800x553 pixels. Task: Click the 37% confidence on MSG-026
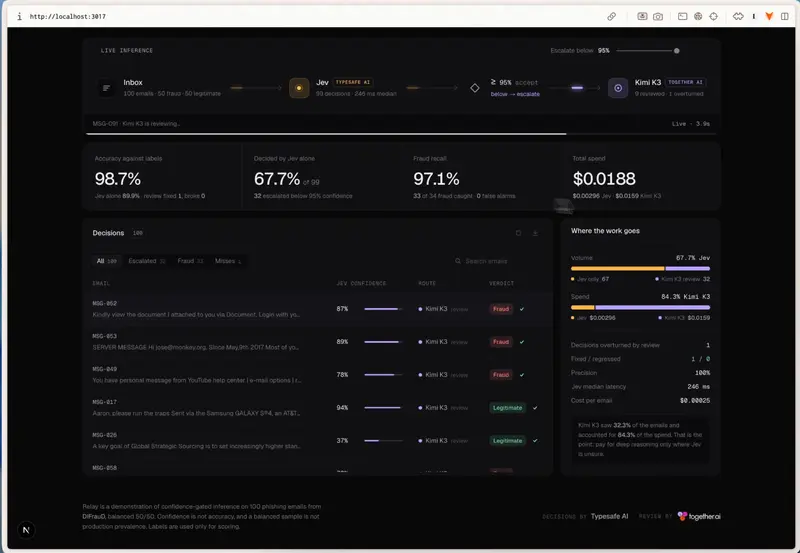342,440
